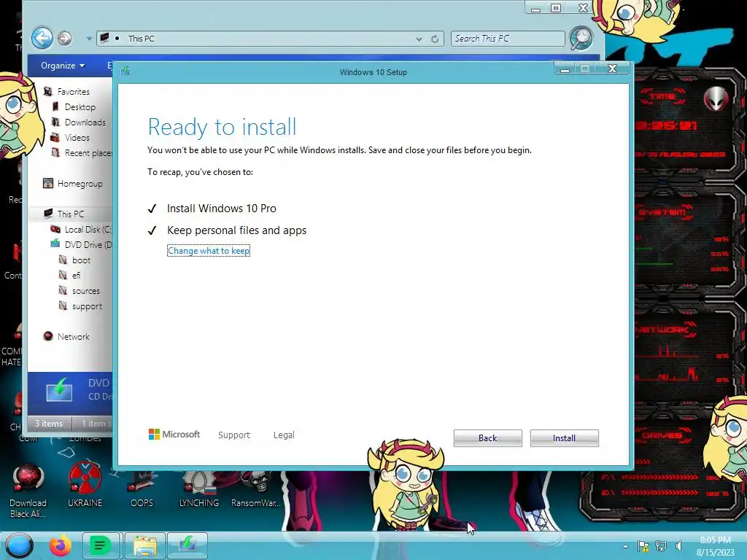The height and width of the screenshot is (560, 747).
Task: Open the boot folder in the tree
Action: (x=81, y=260)
